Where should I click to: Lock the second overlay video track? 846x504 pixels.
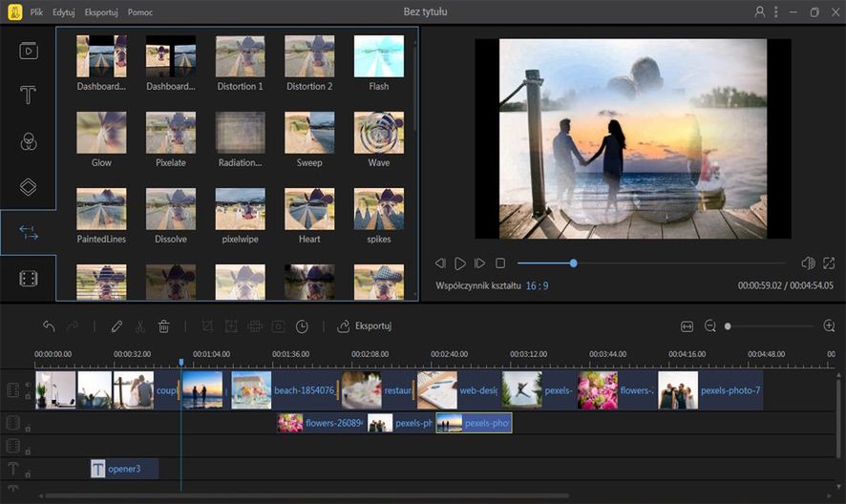point(28,429)
